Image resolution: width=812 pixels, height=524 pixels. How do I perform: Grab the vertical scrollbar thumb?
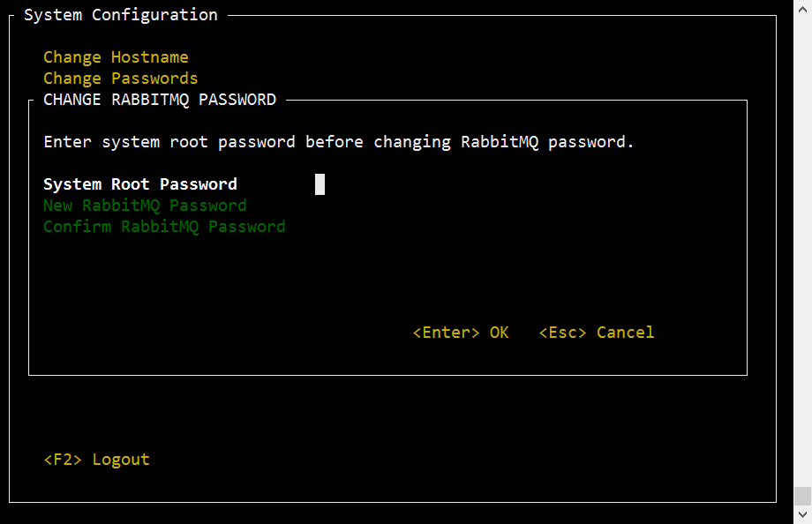click(802, 496)
